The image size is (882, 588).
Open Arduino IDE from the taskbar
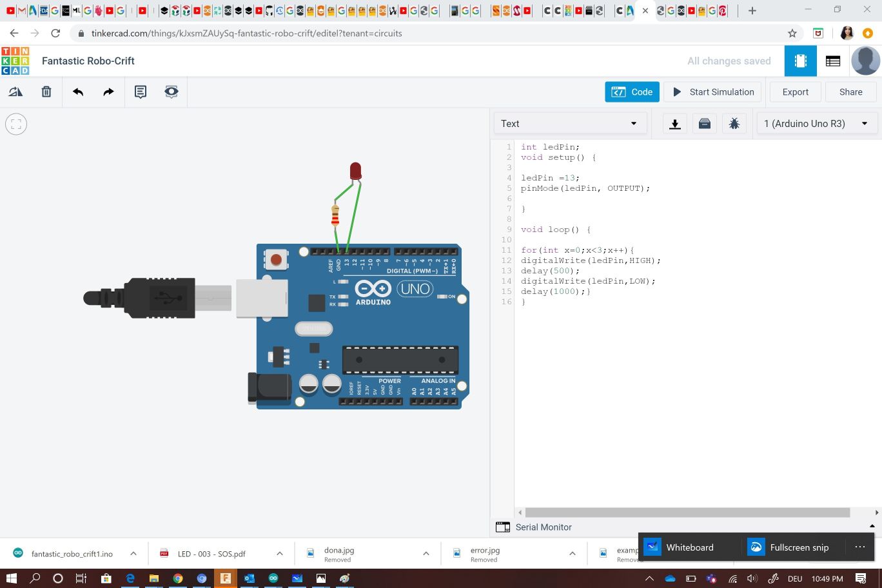pos(273,578)
